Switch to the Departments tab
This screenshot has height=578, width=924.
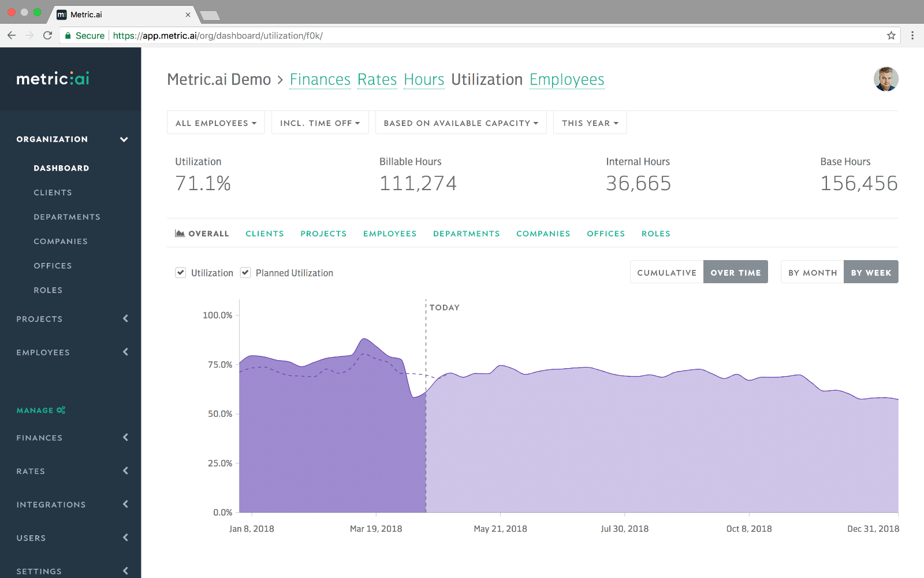pos(467,234)
